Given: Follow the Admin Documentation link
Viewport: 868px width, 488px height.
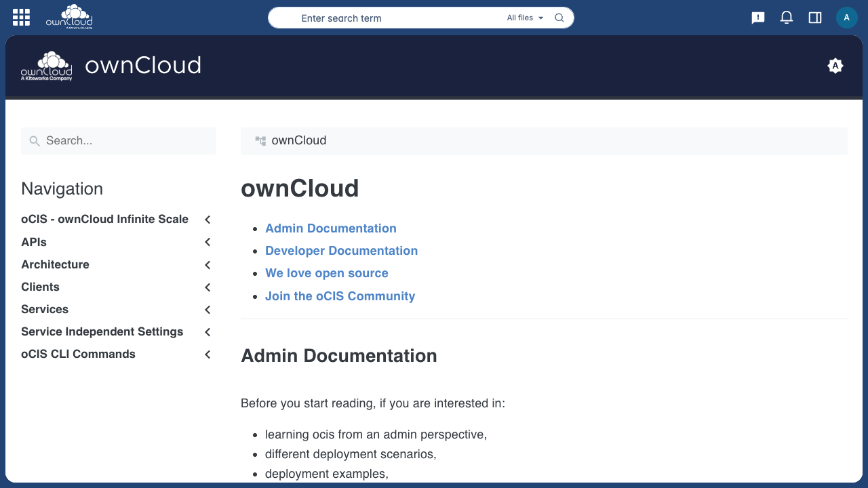Looking at the screenshot, I should coord(331,228).
